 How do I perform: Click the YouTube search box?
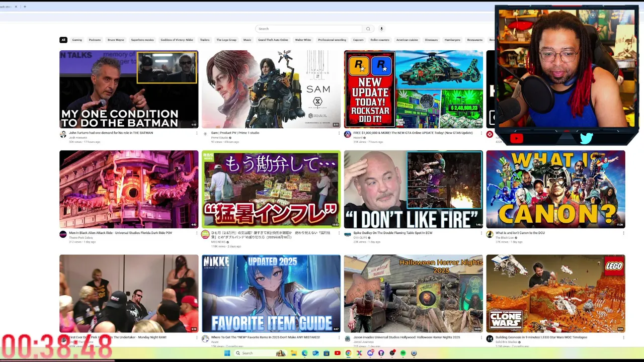click(308, 29)
